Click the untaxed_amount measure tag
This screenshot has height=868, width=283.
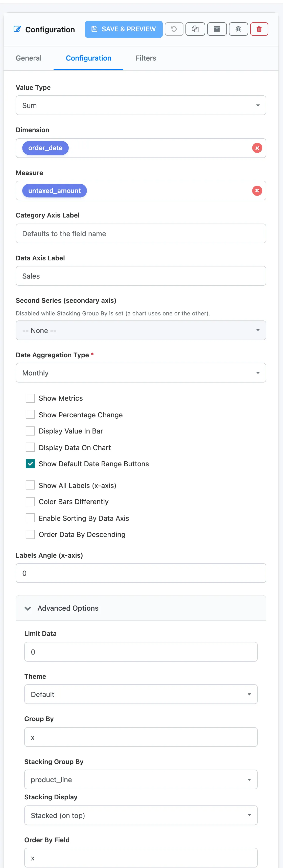tap(54, 191)
